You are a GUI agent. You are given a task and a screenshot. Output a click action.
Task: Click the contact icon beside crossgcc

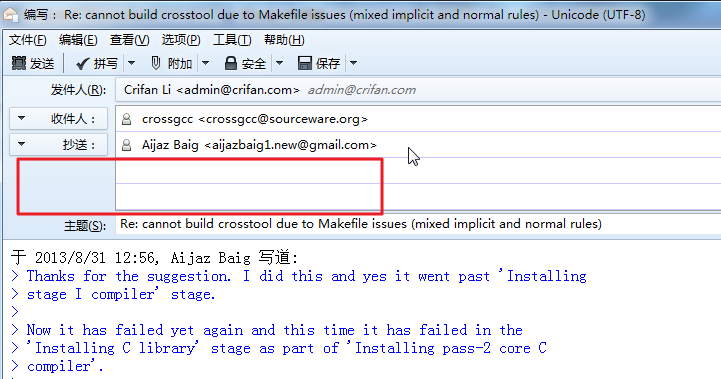126,120
